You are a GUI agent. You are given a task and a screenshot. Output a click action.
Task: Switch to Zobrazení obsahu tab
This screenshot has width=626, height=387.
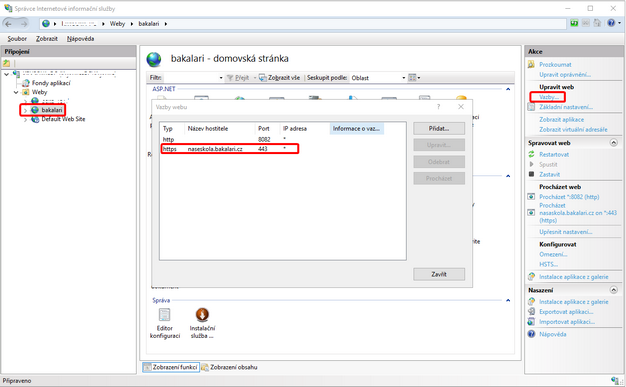pos(230,367)
